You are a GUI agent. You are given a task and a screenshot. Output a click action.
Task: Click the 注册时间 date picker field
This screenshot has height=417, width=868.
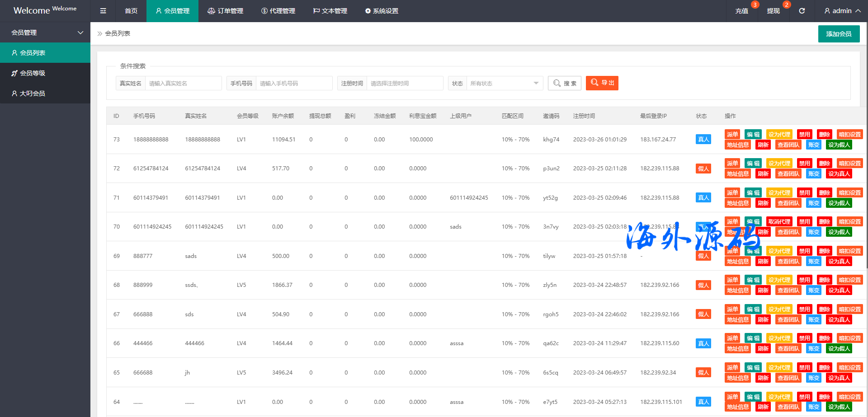[404, 83]
